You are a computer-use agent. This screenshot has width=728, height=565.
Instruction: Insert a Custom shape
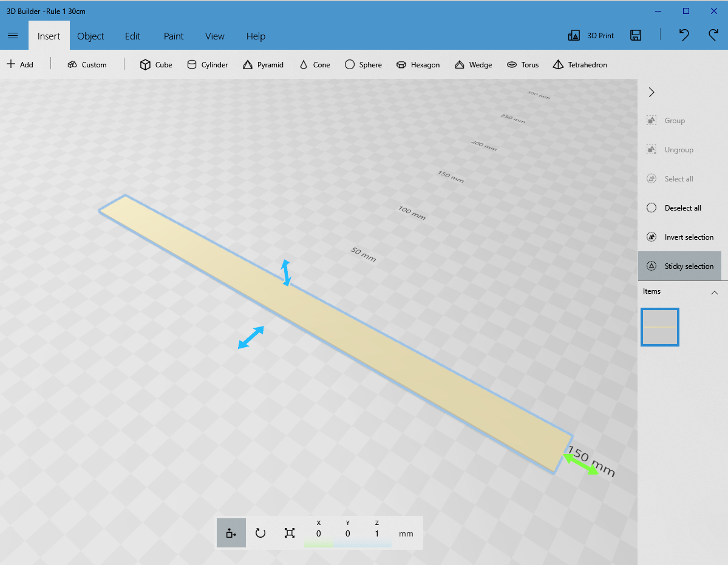click(87, 64)
